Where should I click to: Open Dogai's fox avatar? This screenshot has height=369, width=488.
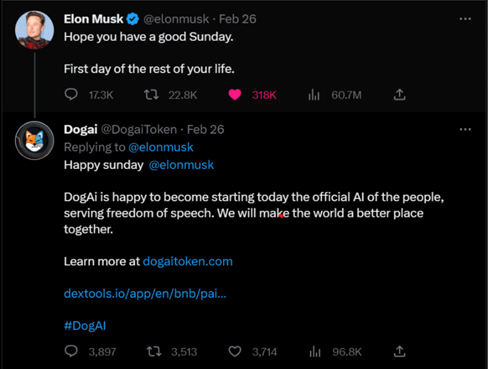pyautogui.click(x=34, y=140)
